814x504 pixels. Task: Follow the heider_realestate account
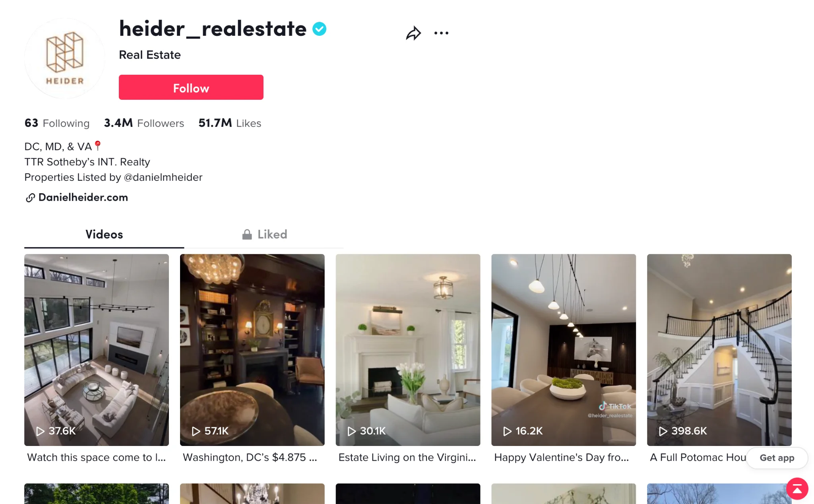tap(191, 87)
